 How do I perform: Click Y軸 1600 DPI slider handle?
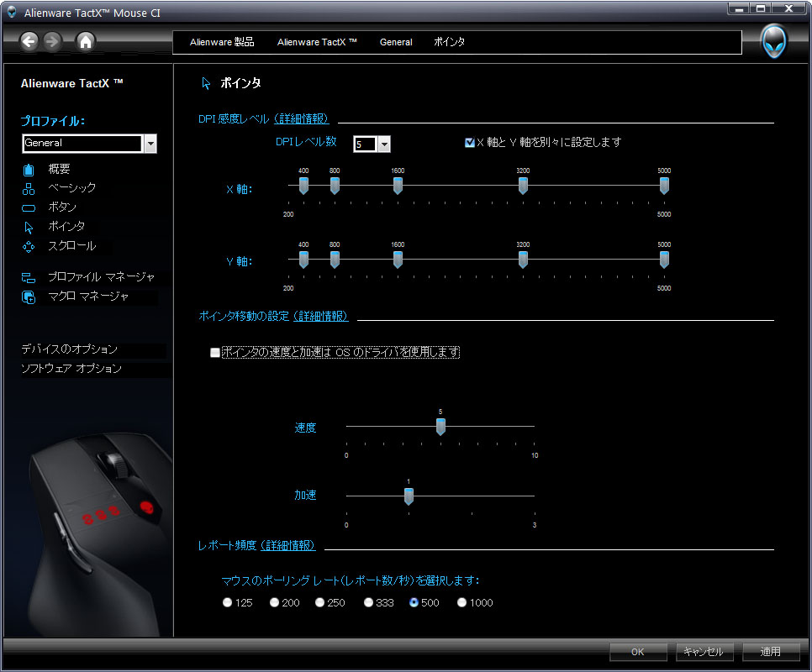(398, 260)
